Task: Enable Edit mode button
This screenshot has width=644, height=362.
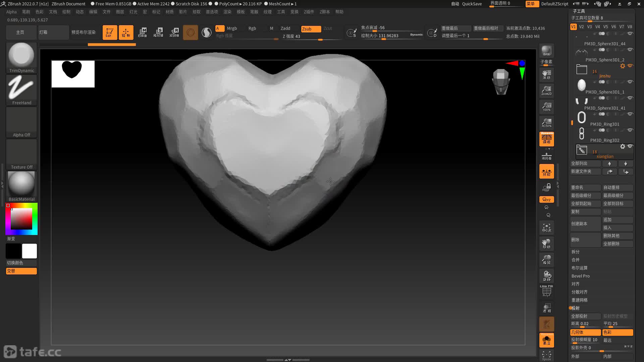Action: (110, 33)
